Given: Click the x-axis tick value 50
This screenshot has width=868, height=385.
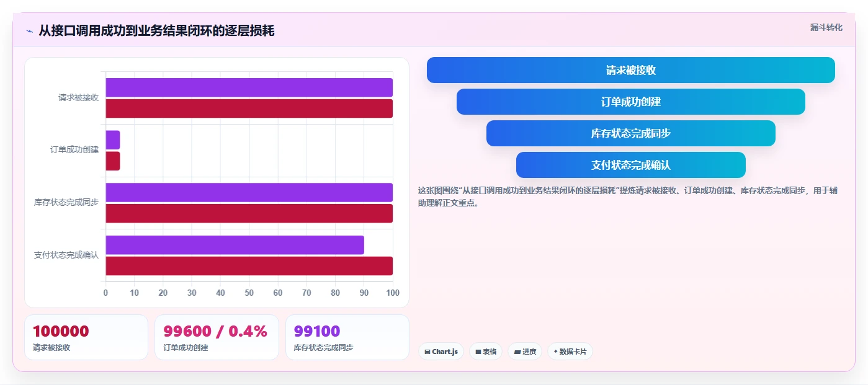Looking at the screenshot, I should [249, 293].
